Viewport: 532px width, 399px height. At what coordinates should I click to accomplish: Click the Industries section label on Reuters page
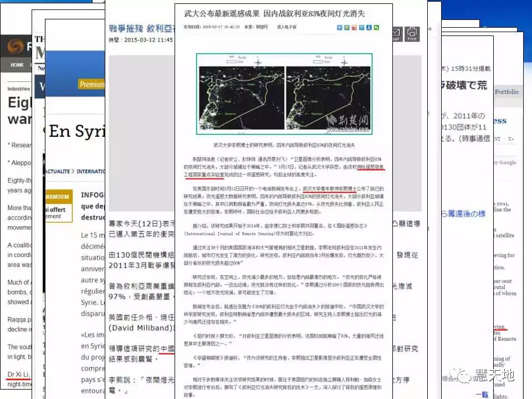pyautogui.click(x=19, y=89)
